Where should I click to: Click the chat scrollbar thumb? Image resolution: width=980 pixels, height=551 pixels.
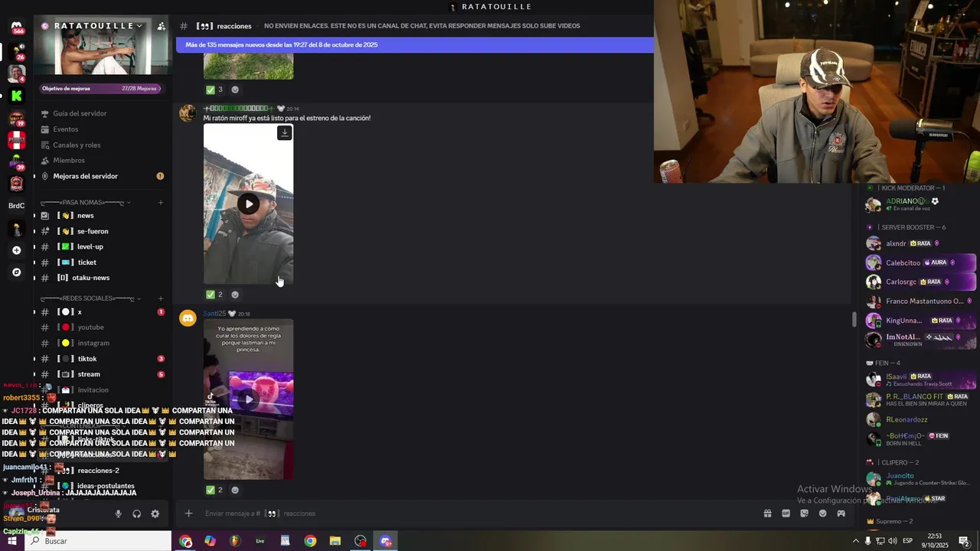(854, 319)
